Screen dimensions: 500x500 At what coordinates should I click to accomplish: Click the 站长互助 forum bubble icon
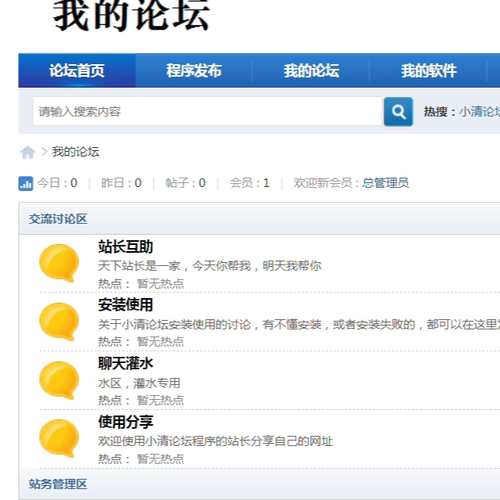[59, 263]
